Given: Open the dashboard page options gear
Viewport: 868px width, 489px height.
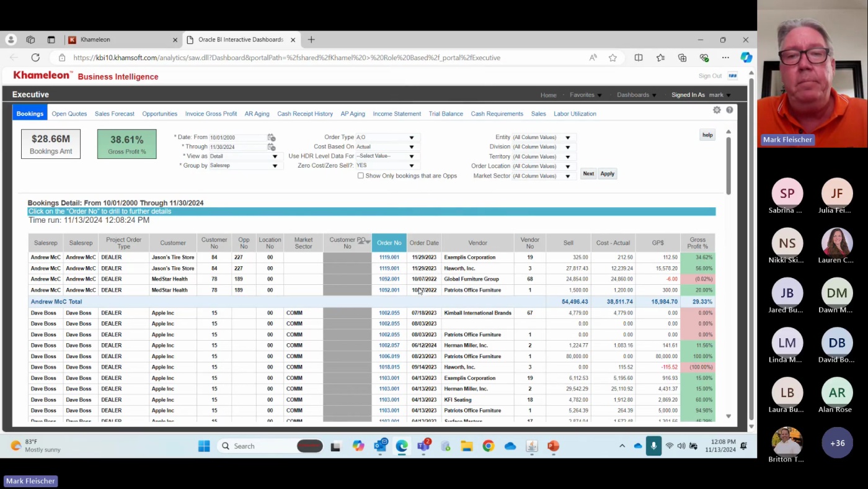Looking at the screenshot, I should pos(717,110).
